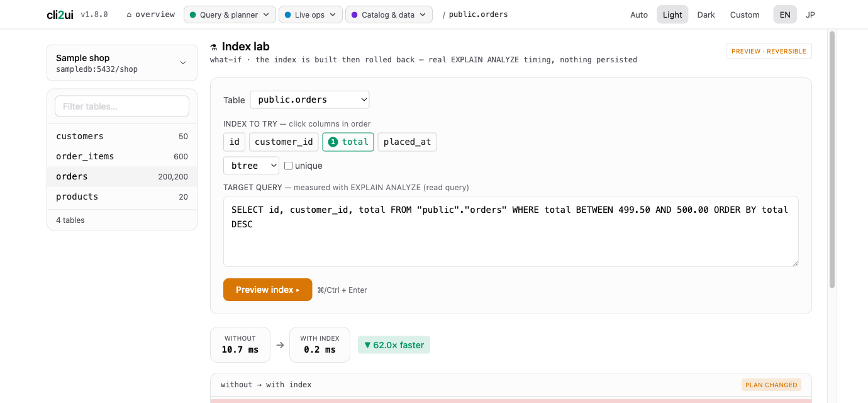868x403 pixels.
Task: Open the order_items table
Action: click(x=122, y=156)
